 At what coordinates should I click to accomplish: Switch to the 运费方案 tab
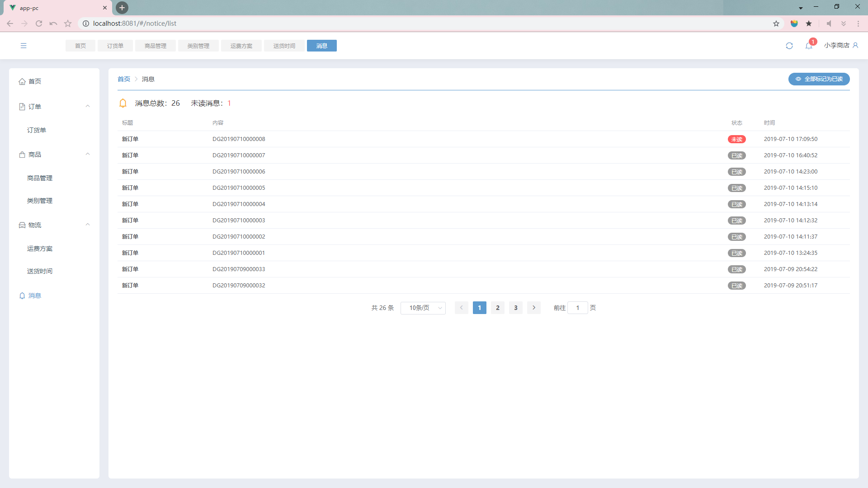(241, 46)
